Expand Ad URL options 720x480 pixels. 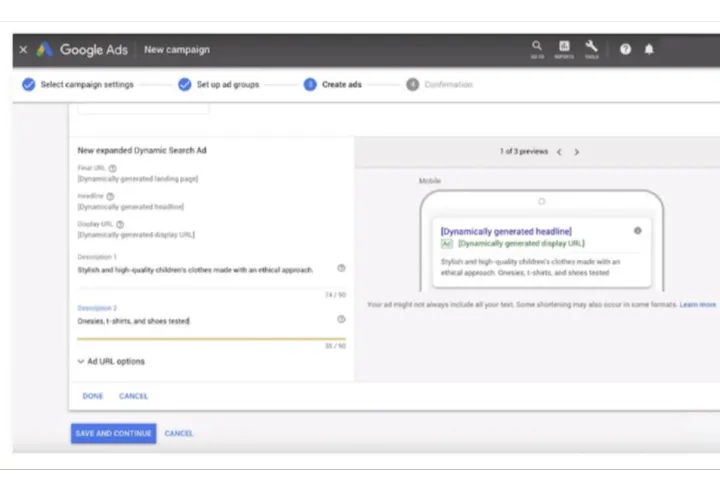(111, 361)
